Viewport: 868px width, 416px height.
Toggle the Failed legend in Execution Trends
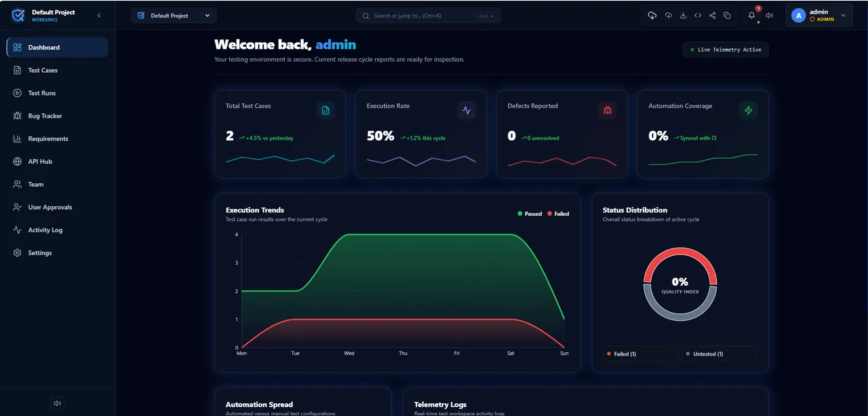(x=558, y=214)
